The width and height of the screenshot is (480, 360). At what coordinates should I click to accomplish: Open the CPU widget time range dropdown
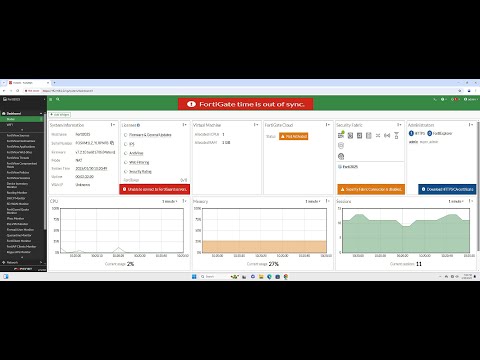pyautogui.click(x=169, y=201)
